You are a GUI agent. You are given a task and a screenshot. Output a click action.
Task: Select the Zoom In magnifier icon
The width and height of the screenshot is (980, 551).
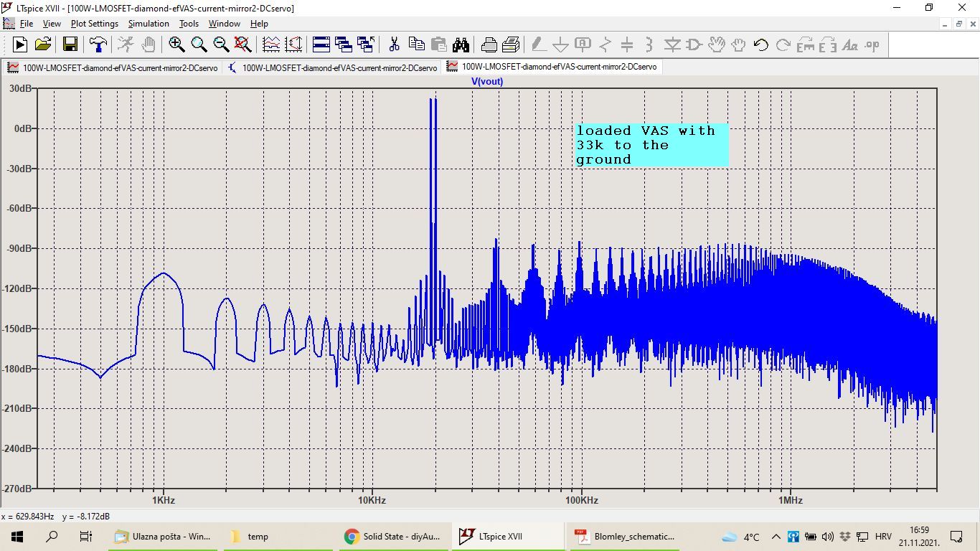pyautogui.click(x=176, y=44)
